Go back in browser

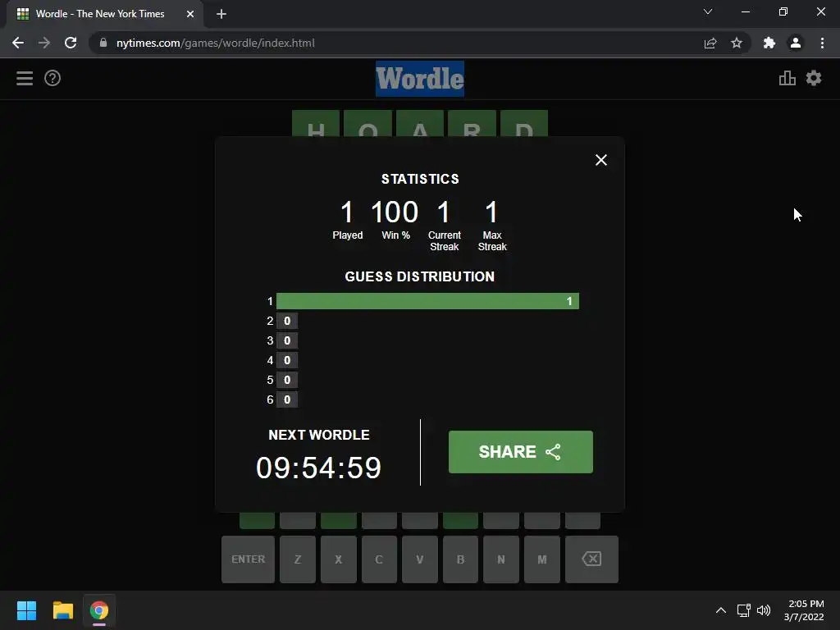pyautogui.click(x=18, y=43)
